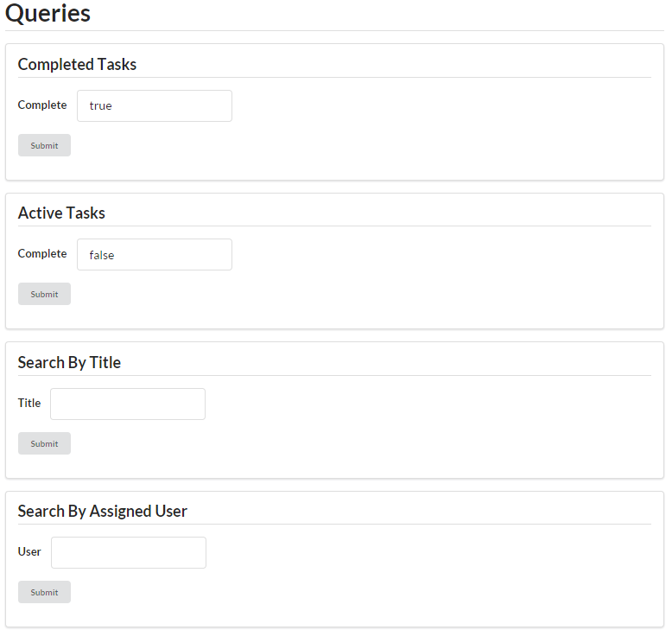Click the User field label

tap(29, 551)
